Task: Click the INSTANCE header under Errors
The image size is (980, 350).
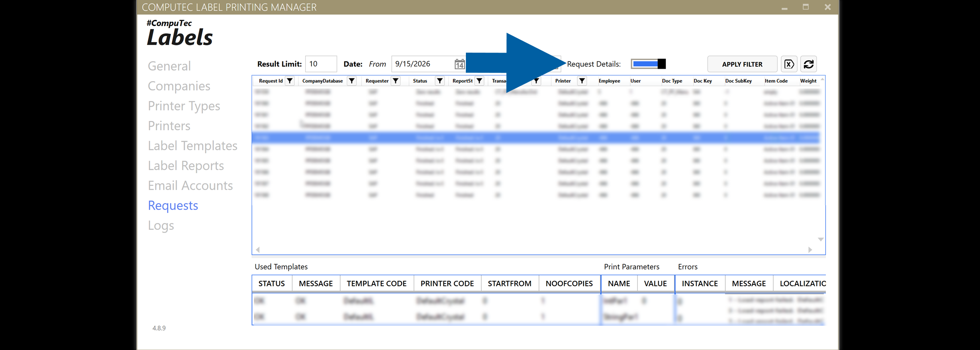Action: (x=700, y=284)
